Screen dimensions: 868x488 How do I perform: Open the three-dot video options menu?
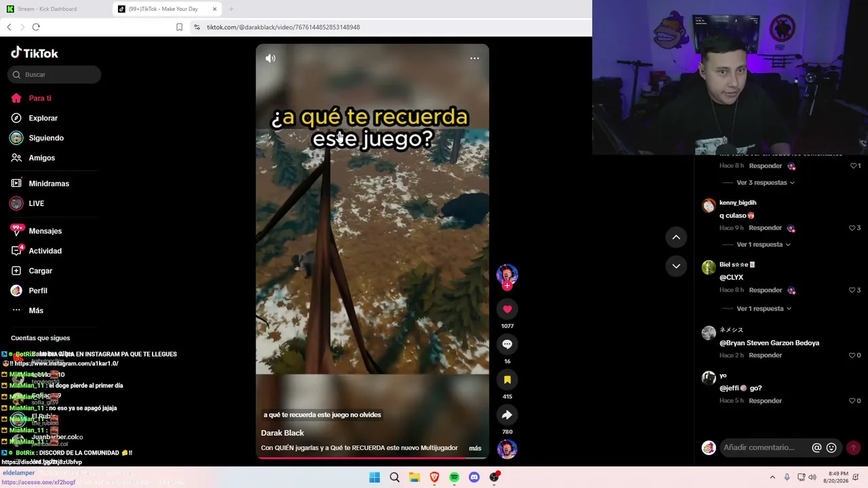click(475, 58)
